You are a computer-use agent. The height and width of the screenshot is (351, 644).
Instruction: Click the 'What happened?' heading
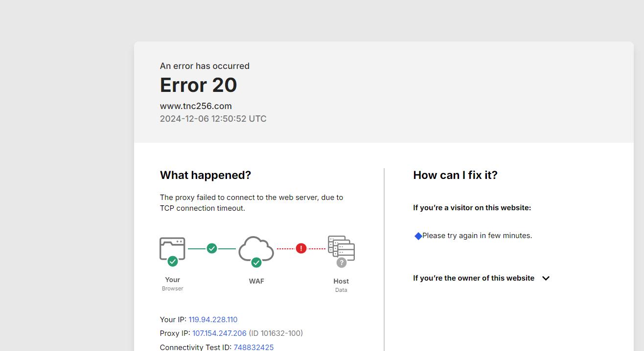(x=205, y=175)
